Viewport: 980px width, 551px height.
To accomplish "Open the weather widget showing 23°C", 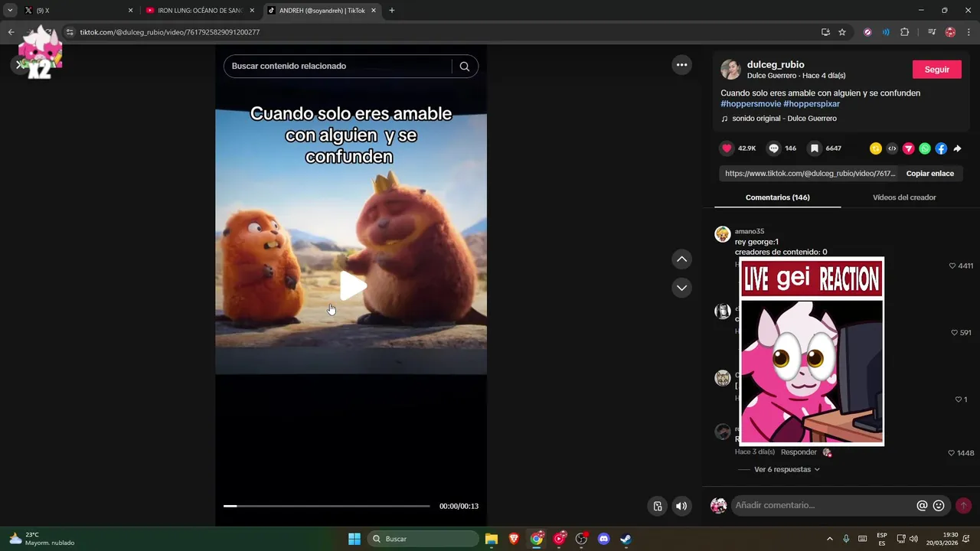I will [42, 539].
